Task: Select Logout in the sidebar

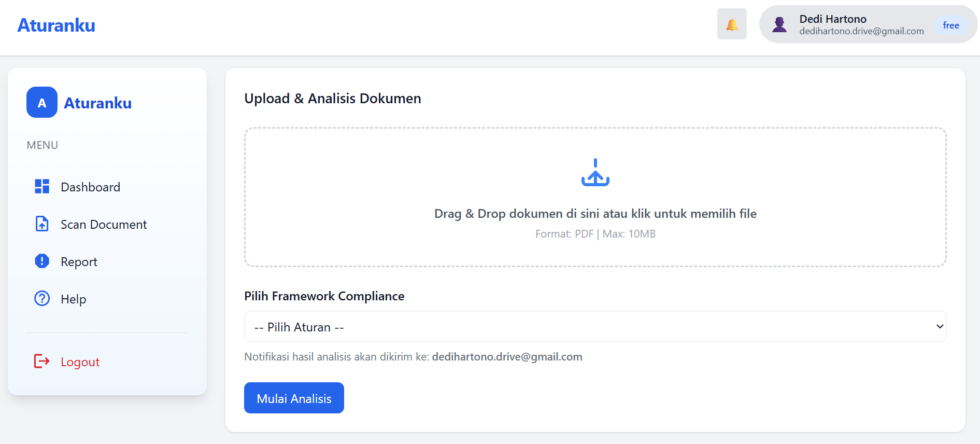Action: pos(107,362)
